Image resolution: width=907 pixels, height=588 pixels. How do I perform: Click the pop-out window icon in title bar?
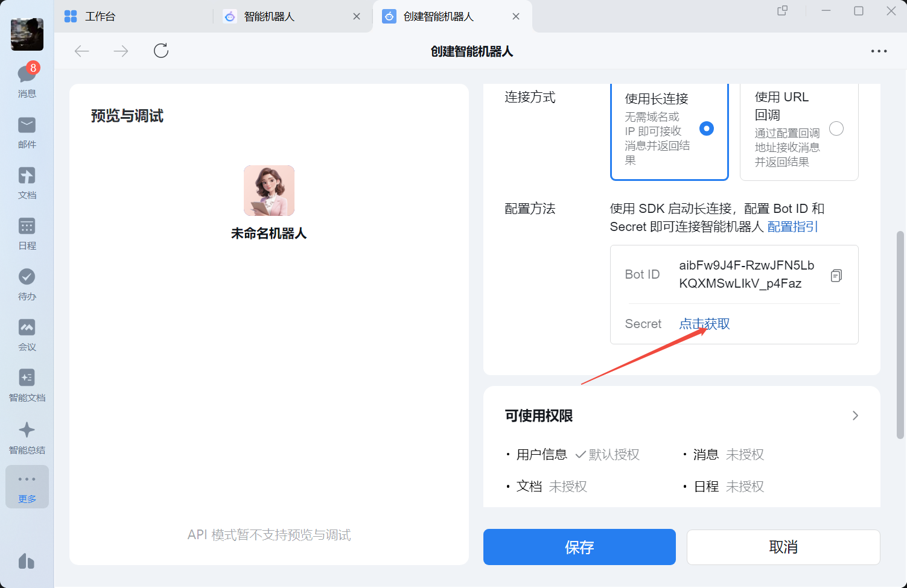click(783, 11)
